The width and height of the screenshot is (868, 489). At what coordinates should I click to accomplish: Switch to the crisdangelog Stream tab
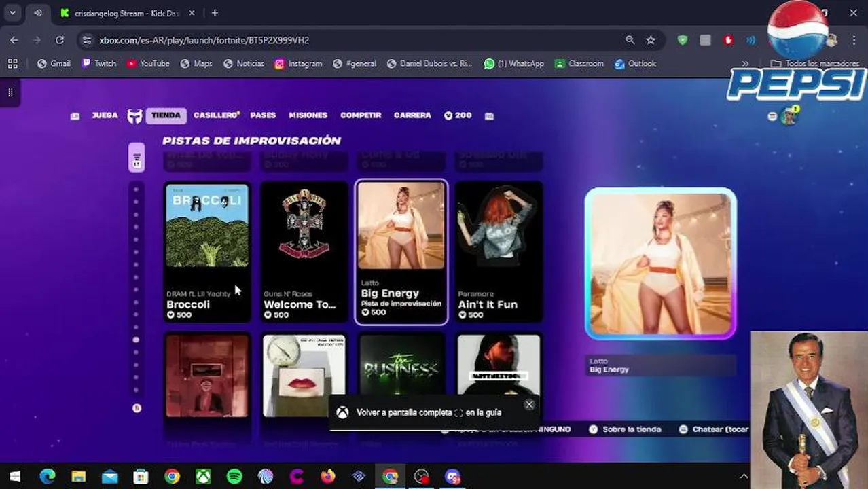pos(126,13)
